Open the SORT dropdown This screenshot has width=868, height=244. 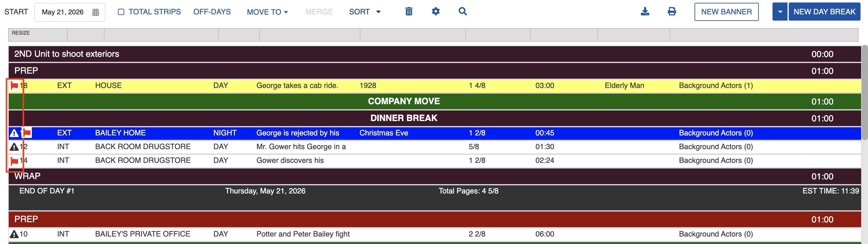coord(365,12)
